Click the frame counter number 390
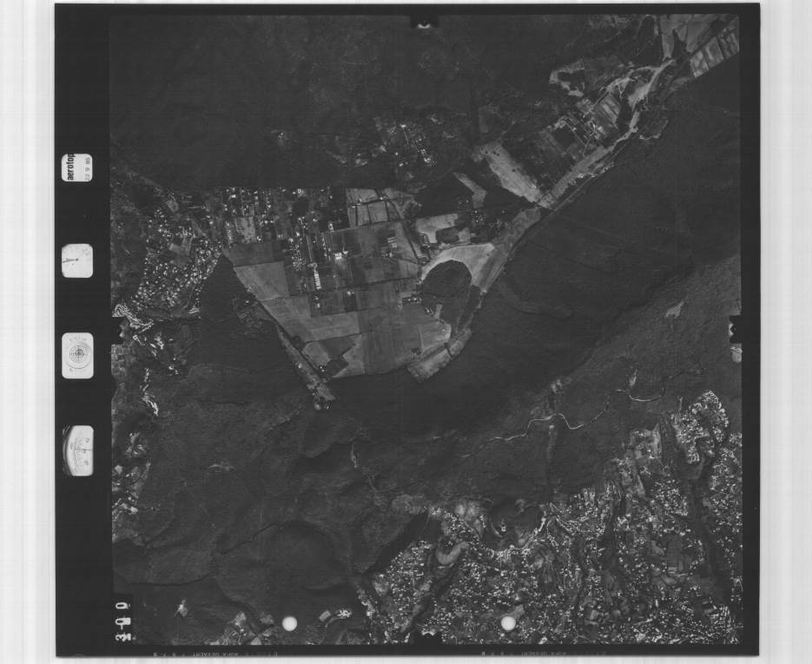 (x=121, y=621)
